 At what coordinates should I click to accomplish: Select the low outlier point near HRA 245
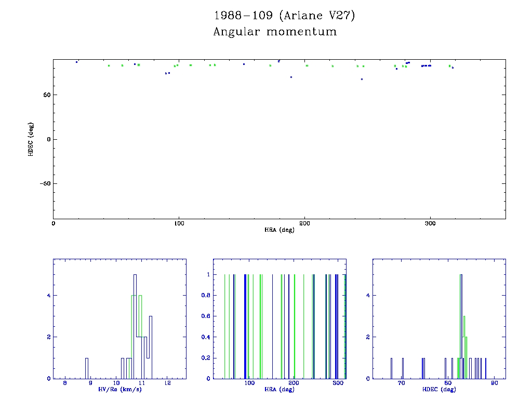tap(362, 79)
